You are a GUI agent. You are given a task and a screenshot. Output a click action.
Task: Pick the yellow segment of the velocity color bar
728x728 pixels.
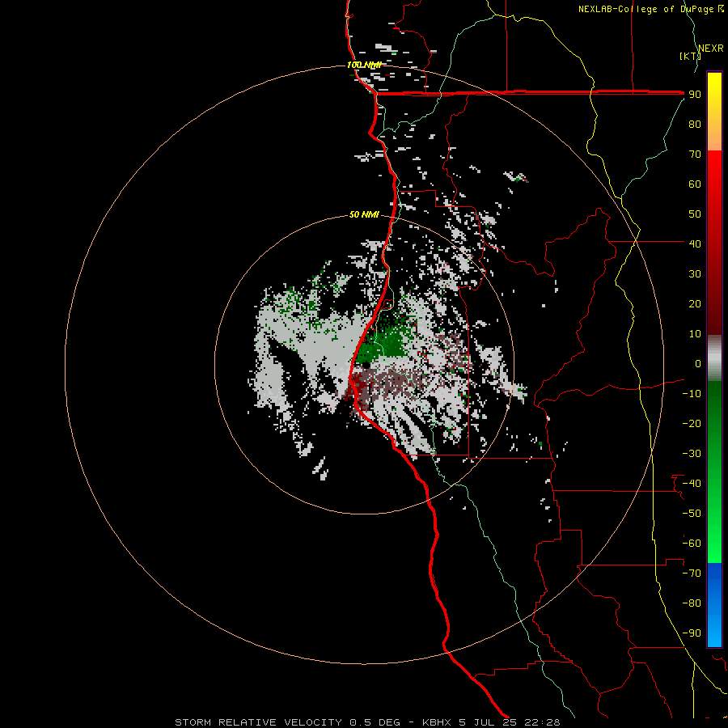tap(714, 88)
